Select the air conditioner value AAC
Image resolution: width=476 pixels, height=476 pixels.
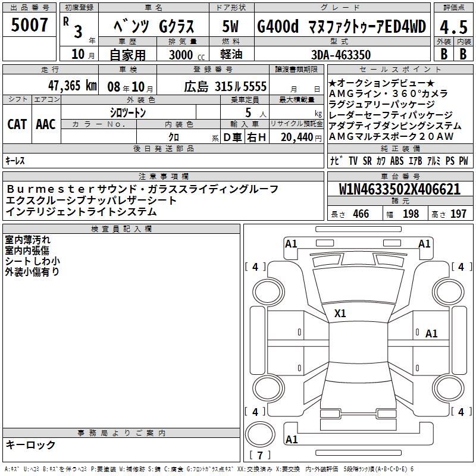[46, 124]
